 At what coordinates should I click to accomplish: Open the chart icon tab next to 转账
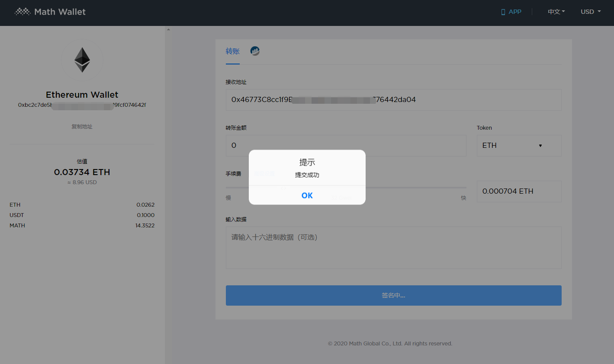(255, 51)
